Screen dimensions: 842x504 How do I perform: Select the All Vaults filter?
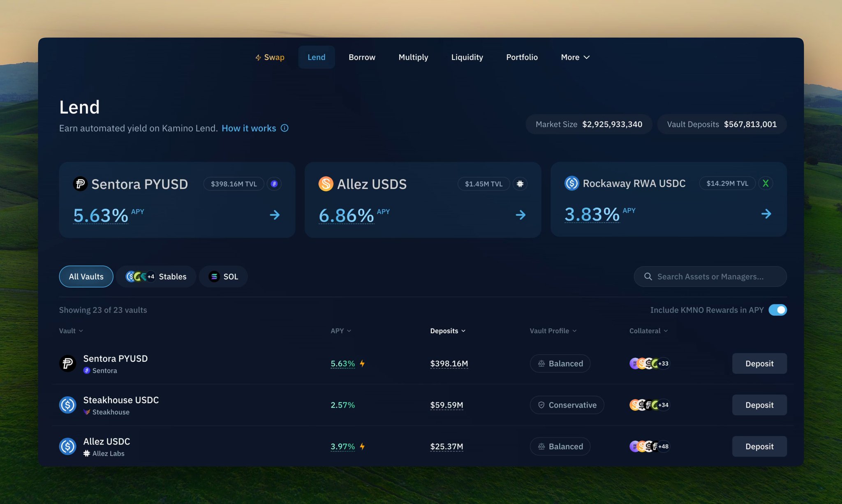(86, 277)
